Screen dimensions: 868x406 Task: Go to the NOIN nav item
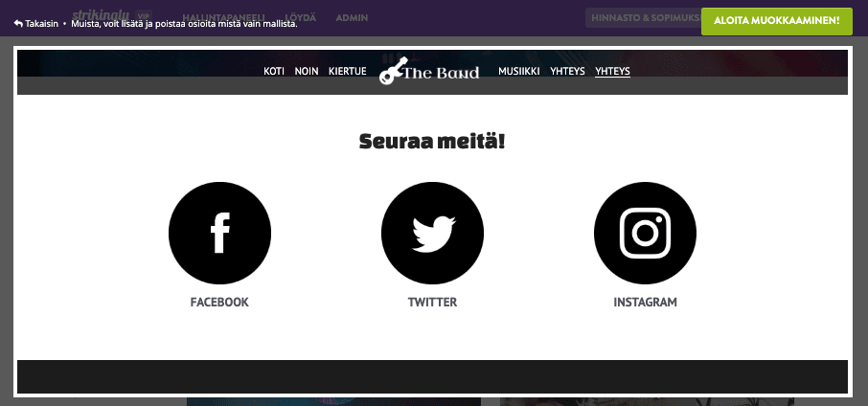coord(307,72)
